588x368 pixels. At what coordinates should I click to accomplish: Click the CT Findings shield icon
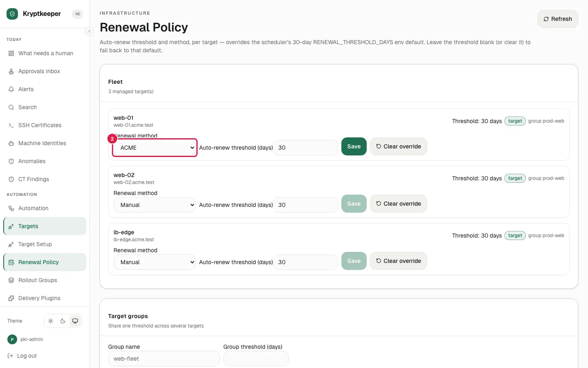point(11,179)
